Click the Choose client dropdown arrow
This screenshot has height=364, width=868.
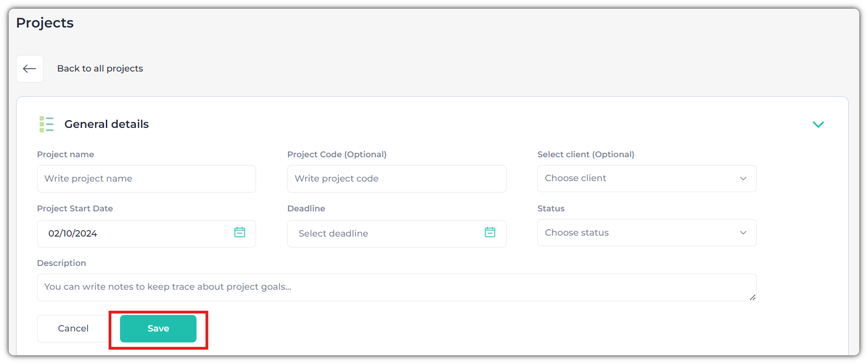tap(743, 178)
